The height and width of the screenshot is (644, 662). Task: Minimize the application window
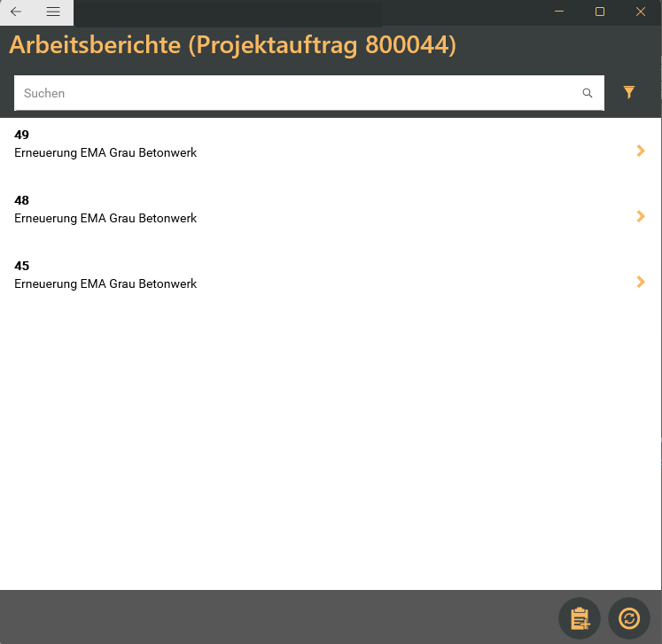coord(559,12)
